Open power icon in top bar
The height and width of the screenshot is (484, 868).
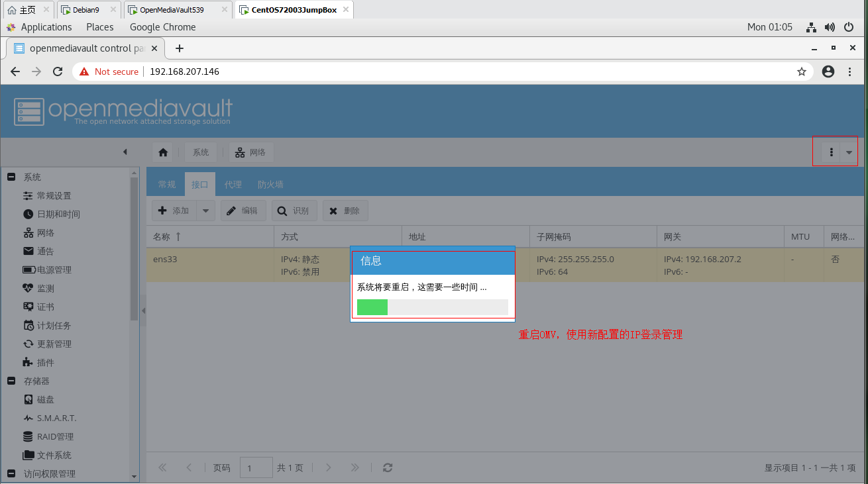click(849, 27)
